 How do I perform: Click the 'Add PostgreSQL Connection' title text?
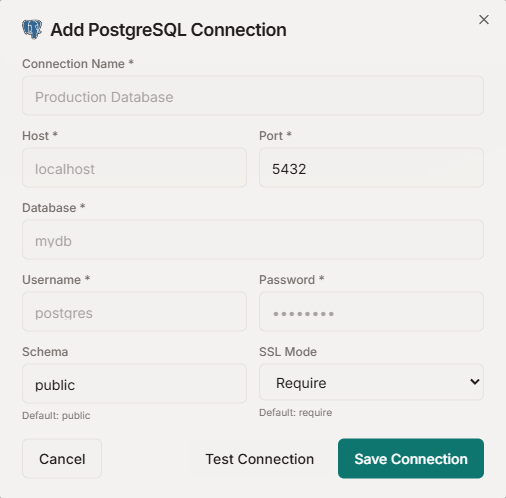(x=168, y=30)
